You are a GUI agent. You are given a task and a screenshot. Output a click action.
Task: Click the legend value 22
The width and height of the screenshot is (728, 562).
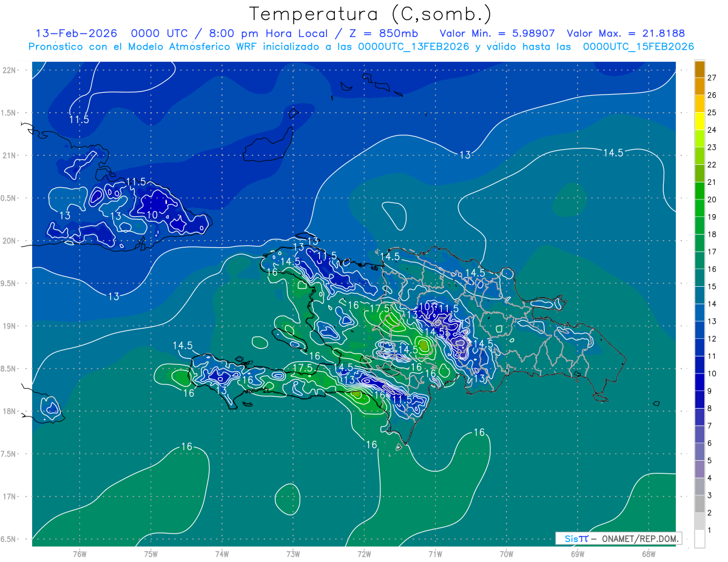(712, 164)
